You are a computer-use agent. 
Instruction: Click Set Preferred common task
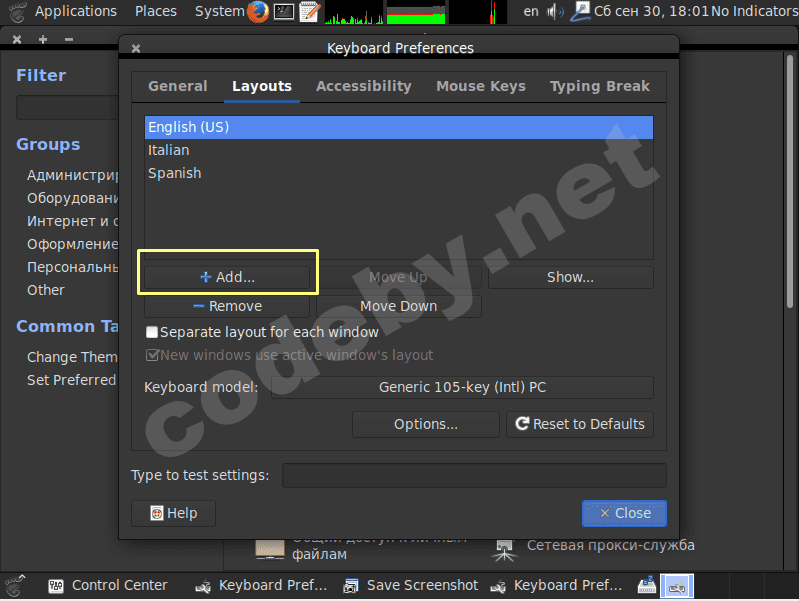(72, 380)
